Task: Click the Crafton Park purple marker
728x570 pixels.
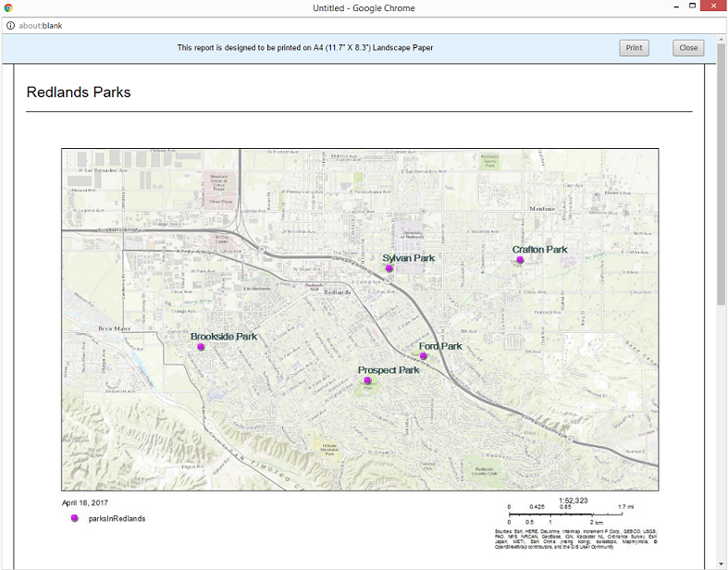Action: (x=520, y=260)
